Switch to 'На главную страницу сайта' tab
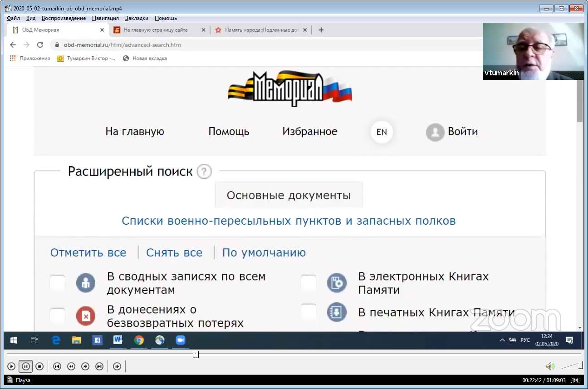Viewport: 588px width, 389px height. (x=156, y=30)
